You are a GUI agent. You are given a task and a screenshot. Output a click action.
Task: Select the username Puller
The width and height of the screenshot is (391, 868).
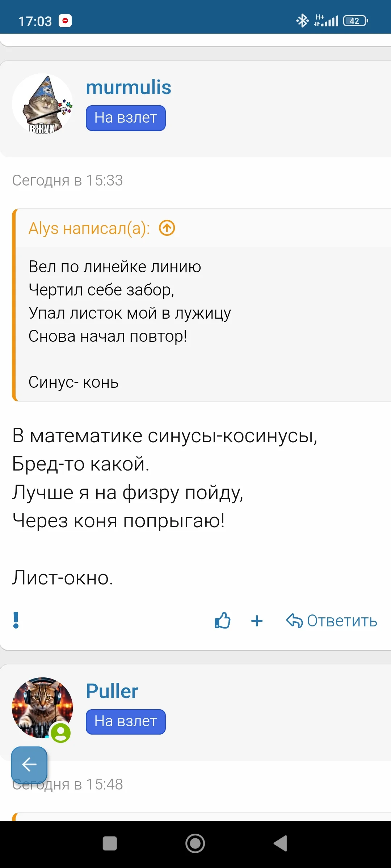coord(112,691)
